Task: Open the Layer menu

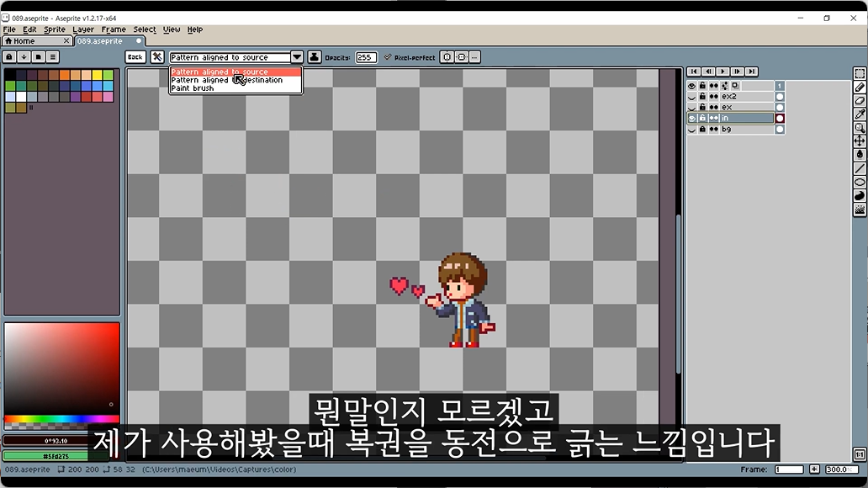Action: [x=83, y=29]
